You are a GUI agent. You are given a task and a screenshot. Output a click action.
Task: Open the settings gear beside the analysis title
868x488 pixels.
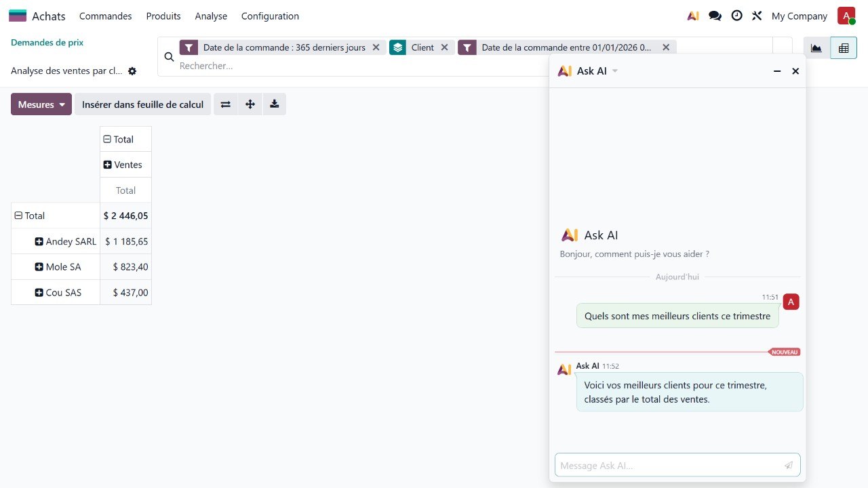click(132, 71)
